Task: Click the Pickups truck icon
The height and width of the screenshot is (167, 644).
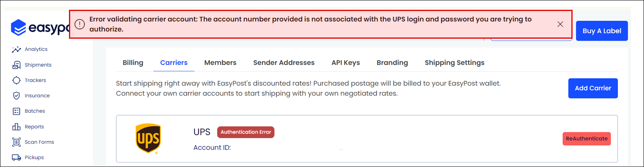Action: pos(16,158)
